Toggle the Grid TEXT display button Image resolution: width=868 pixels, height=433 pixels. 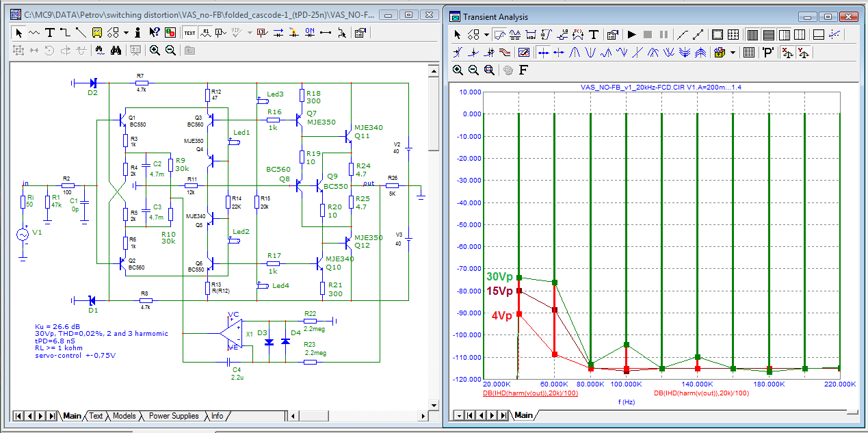[189, 32]
